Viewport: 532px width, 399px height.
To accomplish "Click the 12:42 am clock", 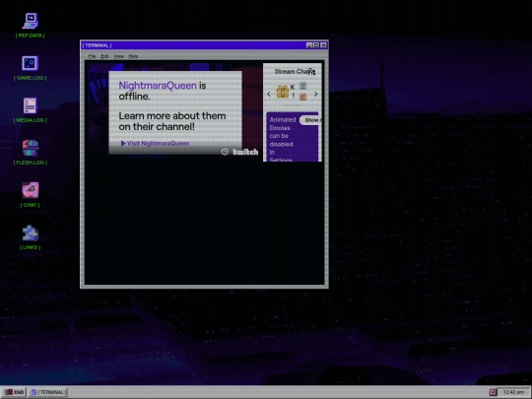I will pos(513,392).
